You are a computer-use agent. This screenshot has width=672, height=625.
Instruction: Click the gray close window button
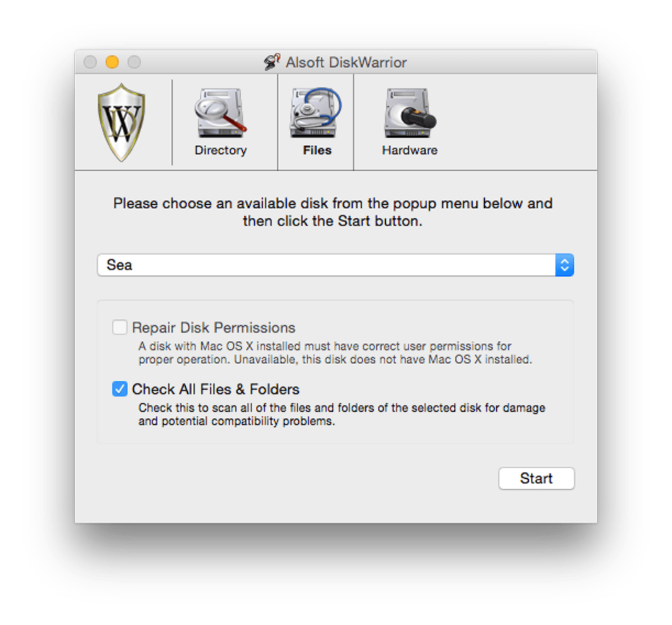90,62
